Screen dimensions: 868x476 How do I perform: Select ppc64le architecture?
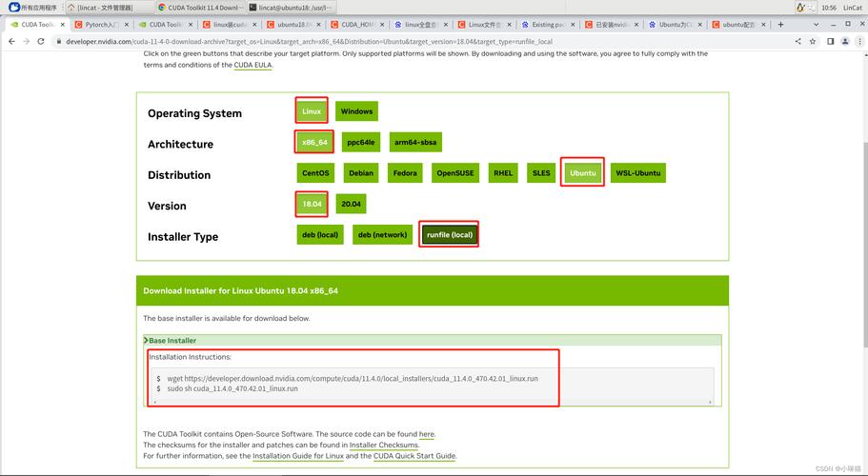tap(361, 142)
